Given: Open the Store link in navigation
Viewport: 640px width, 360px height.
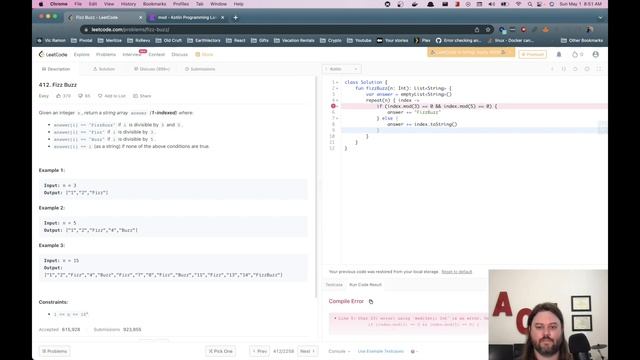Looking at the screenshot, I should pos(204,54).
